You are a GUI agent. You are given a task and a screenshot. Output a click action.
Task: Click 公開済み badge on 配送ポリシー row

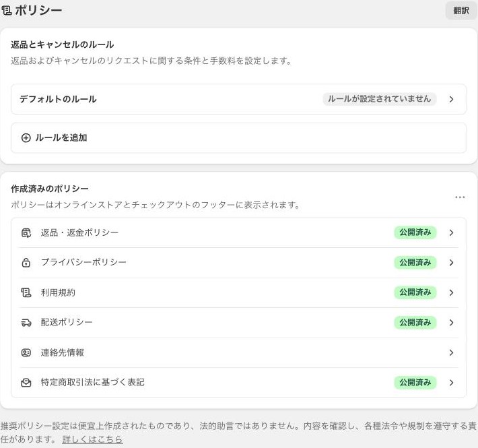[x=415, y=322]
